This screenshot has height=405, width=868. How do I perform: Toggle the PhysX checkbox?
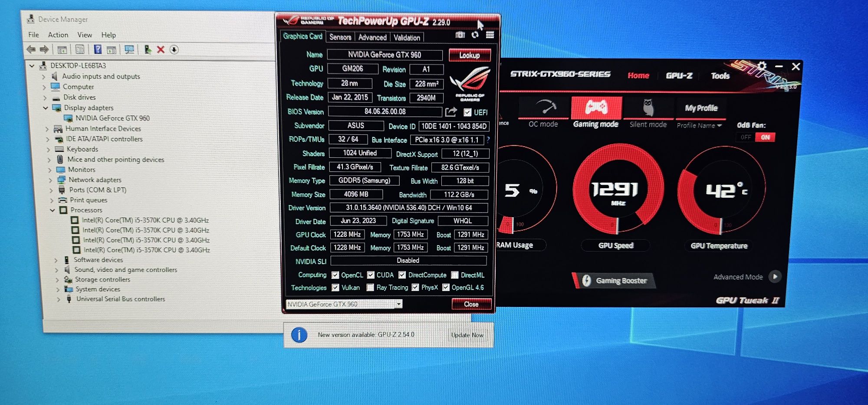click(415, 287)
